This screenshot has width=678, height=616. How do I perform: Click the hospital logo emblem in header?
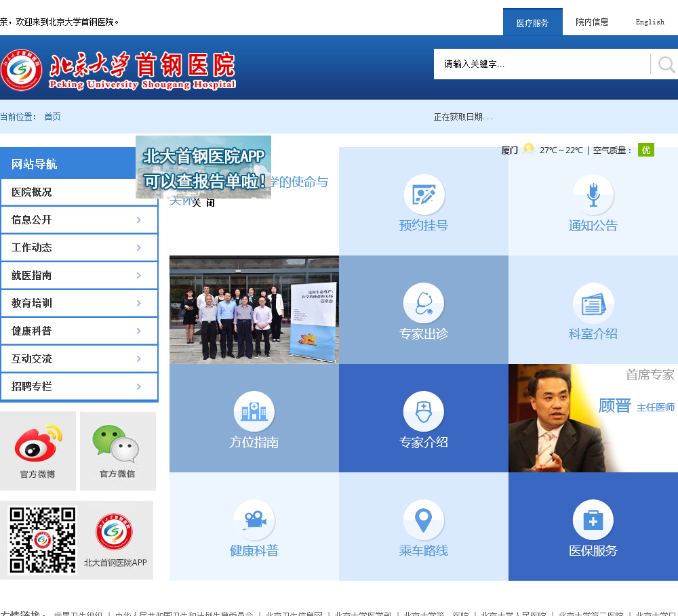pos(21,70)
